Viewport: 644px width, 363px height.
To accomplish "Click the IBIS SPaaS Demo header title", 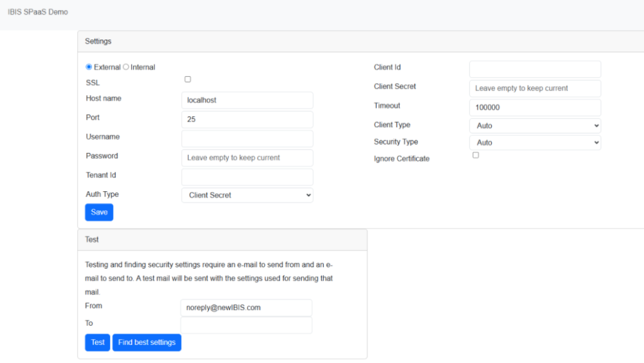I will click(x=38, y=12).
